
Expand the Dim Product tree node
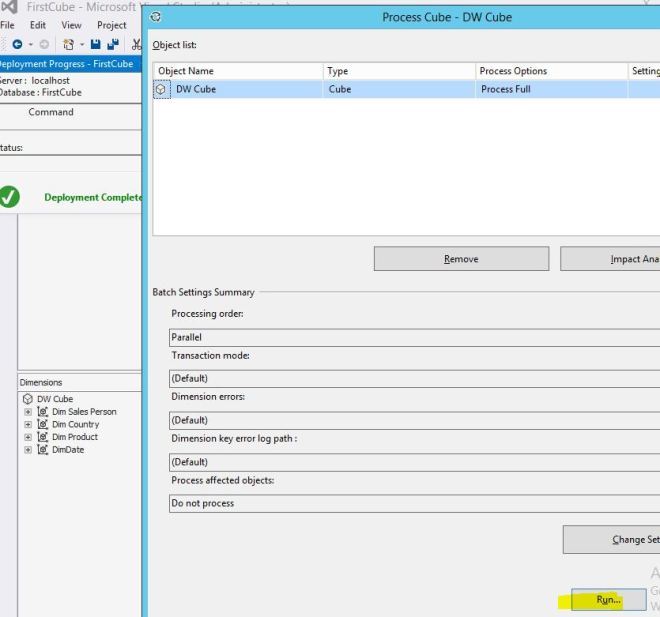pos(28,437)
